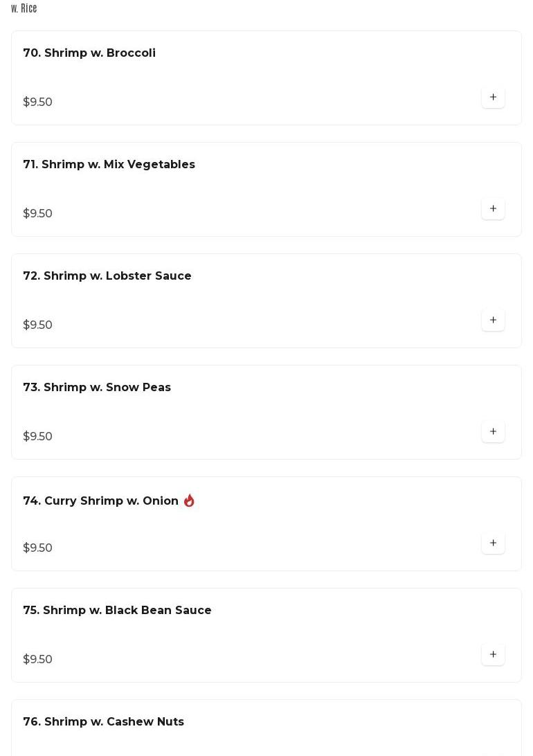Click the $9.50 price of Shrimp w. Lobster Sauce
Image resolution: width=533 pixels, height=756 pixels.
point(38,325)
